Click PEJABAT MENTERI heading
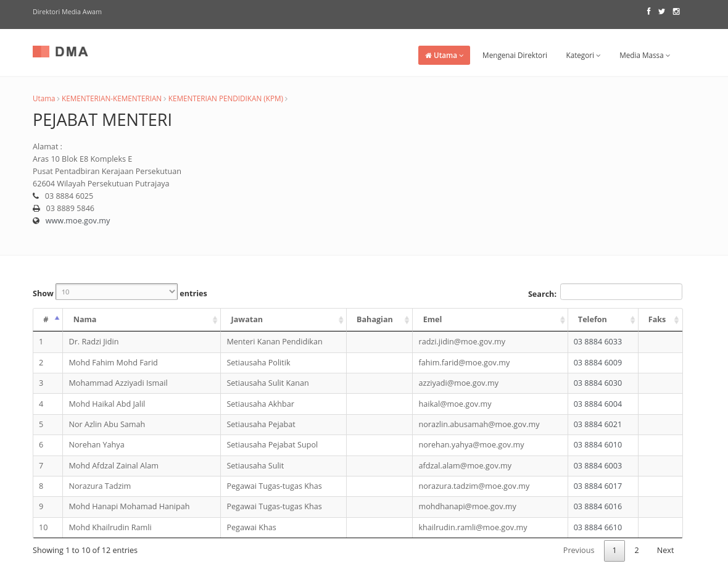This screenshot has width=728, height=574. [x=102, y=120]
